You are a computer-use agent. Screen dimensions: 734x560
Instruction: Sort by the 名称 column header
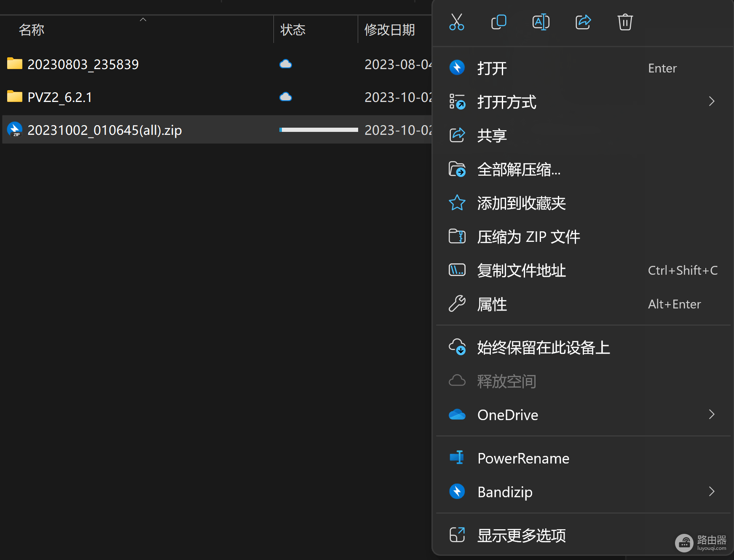tap(137, 29)
